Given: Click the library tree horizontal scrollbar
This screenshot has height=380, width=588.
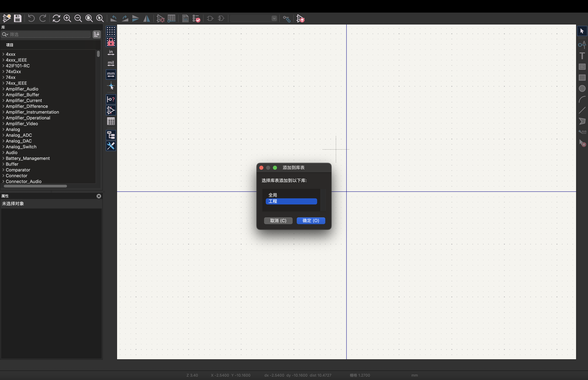Looking at the screenshot, I should point(35,186).
